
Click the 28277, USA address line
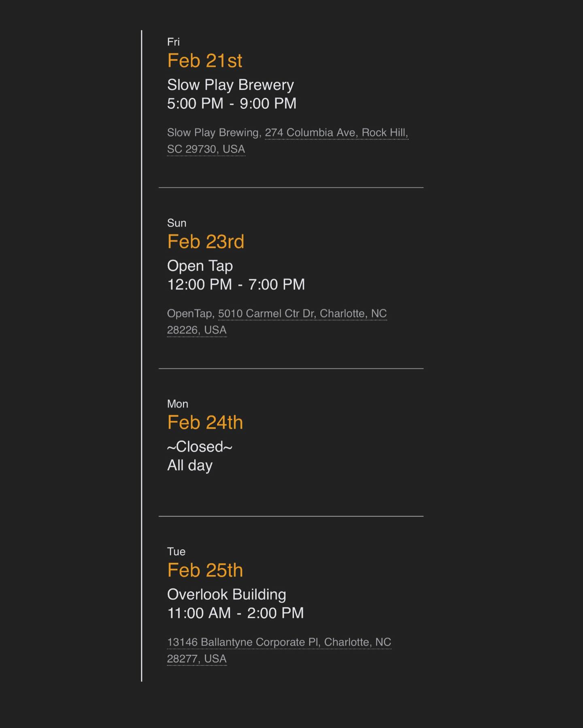(x=197, y=659)
